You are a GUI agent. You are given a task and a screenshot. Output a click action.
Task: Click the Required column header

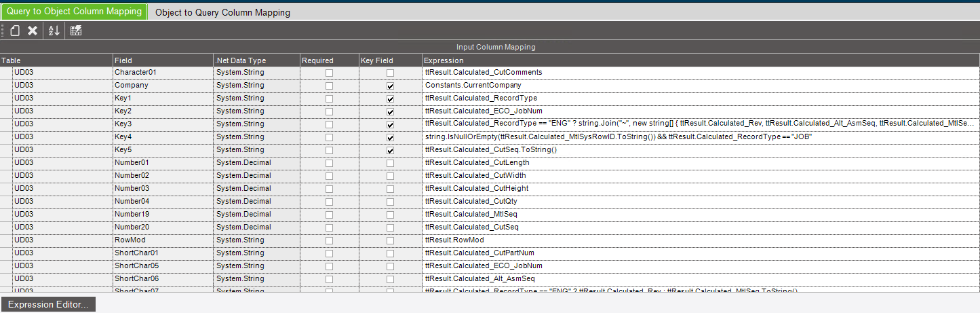point(329,60)
